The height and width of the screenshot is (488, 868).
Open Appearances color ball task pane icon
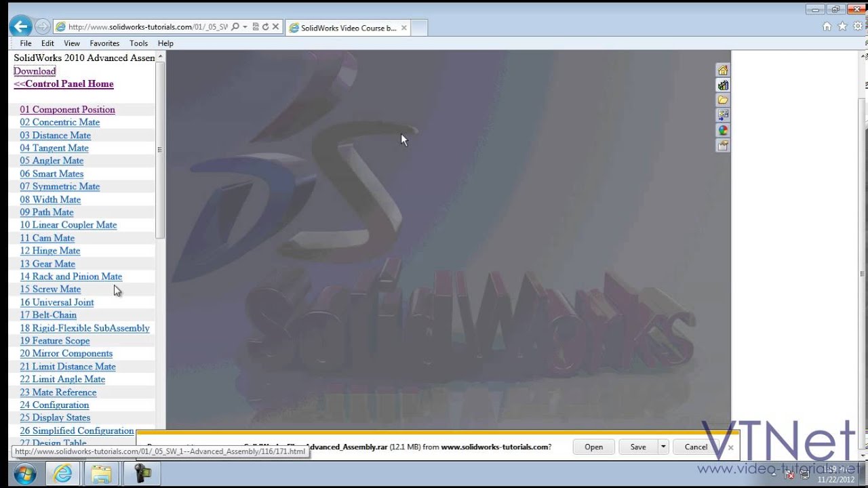point(723,130)
